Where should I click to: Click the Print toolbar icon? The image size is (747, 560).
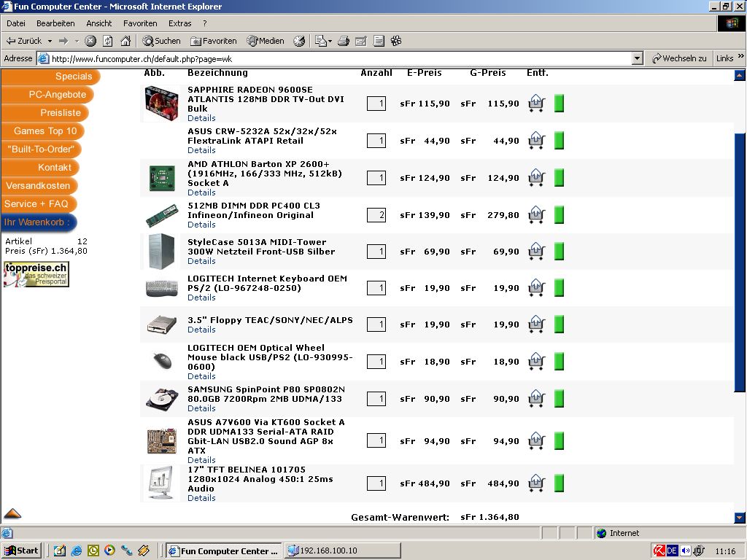pos(344,41)
